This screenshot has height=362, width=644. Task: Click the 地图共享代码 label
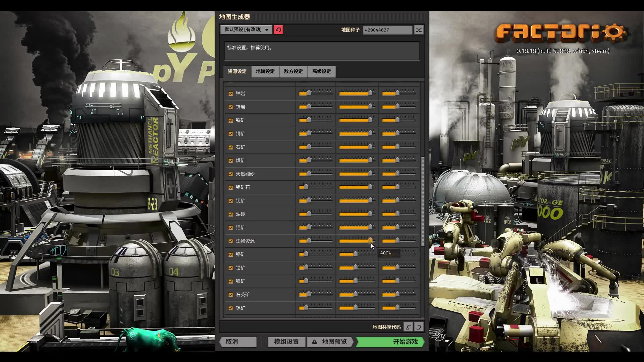[x=386, y=327]
